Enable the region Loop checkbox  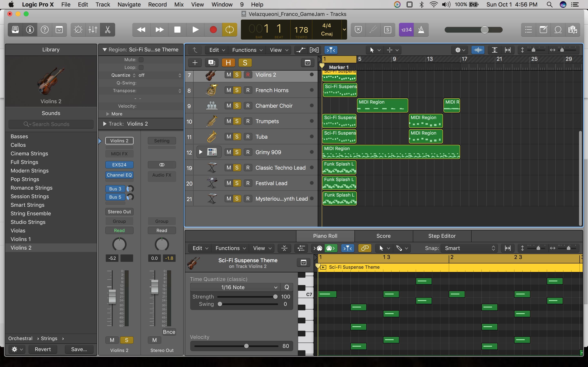(x=141, y=67)
